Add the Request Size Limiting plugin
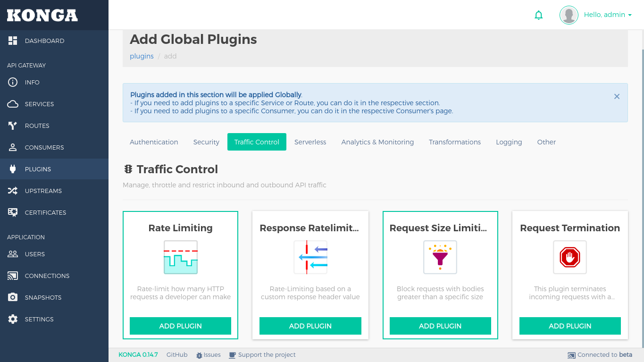Screen dimensions: 644x362 pos(440,326)
